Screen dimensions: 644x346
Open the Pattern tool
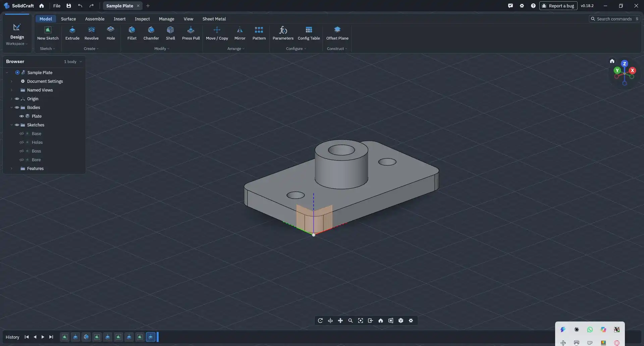(x=259, y=33)
